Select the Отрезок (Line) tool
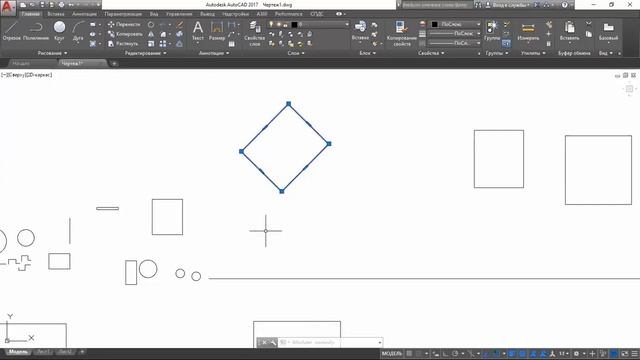Image resolution: width=640 pixels, height=360 pixels. pos(11,31)
